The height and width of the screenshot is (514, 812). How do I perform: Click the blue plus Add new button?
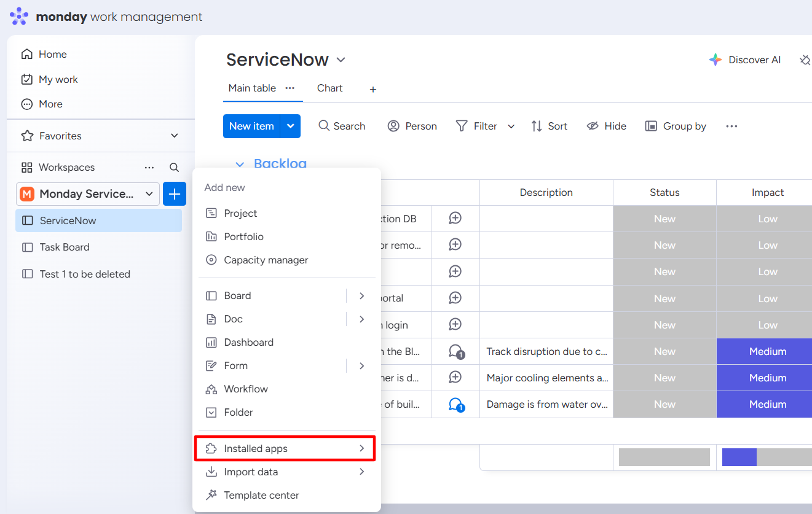(175, 194)
